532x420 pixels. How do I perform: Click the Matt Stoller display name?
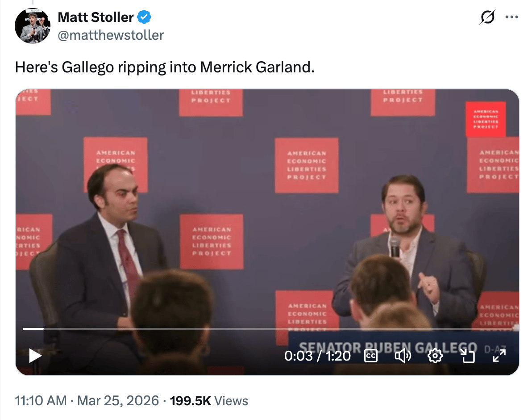click(96, 17)
